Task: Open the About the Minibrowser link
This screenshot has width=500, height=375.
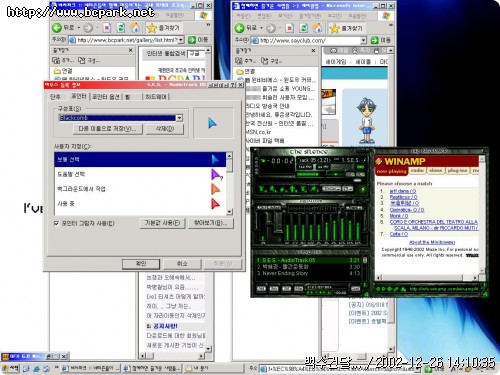Action: pos(432,242)
